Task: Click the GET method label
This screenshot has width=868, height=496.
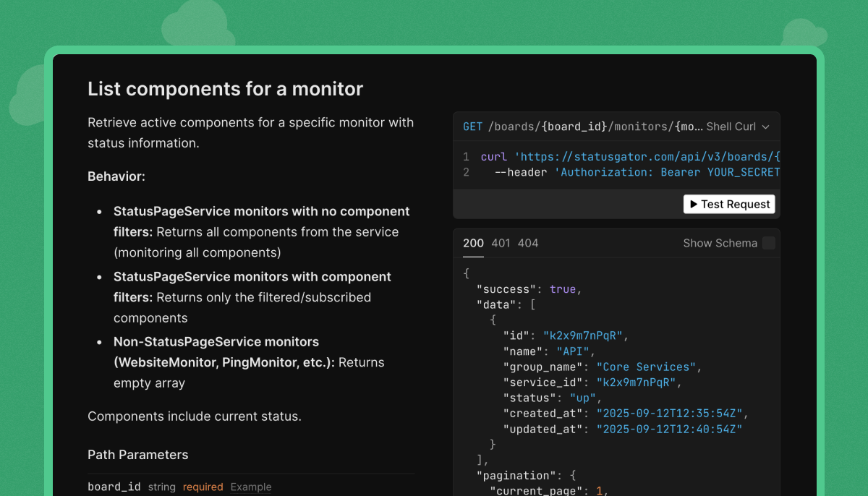Action: pyautogui.click(x=472, y=127)
